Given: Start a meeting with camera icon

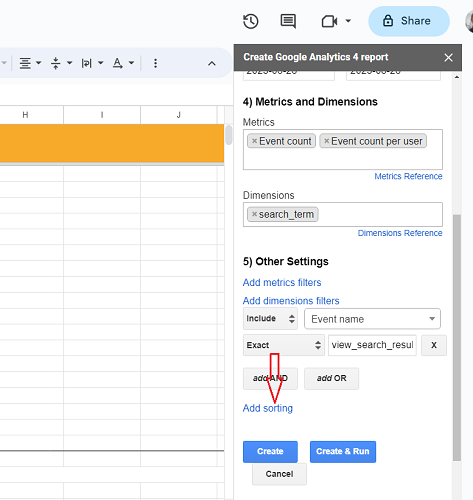Looking at the screenshot, I should (329, 22).
